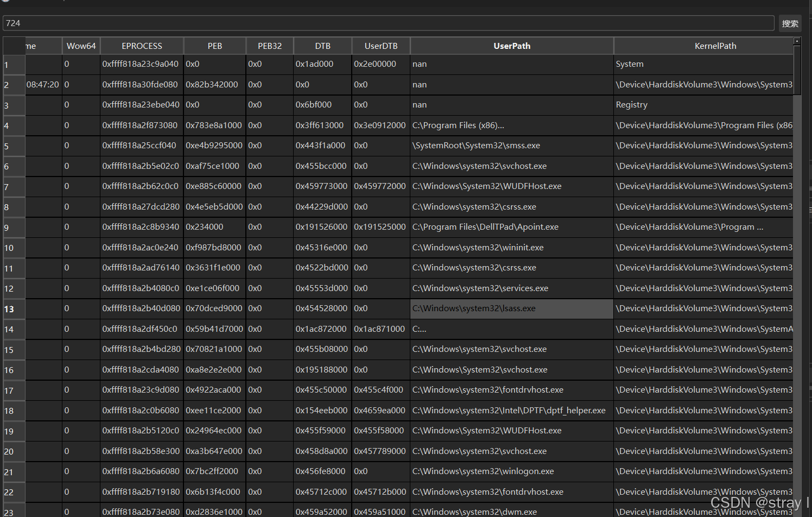This screenshot has width=812, height=517.
Task: Select the cell with time 08:47:20
Action: click(x=43, y=85)
